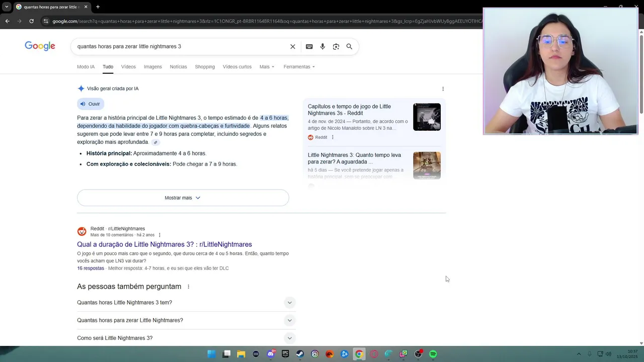
Task: Click the 'As pessoas também perguntam' heading
Action: click(129, 287)
